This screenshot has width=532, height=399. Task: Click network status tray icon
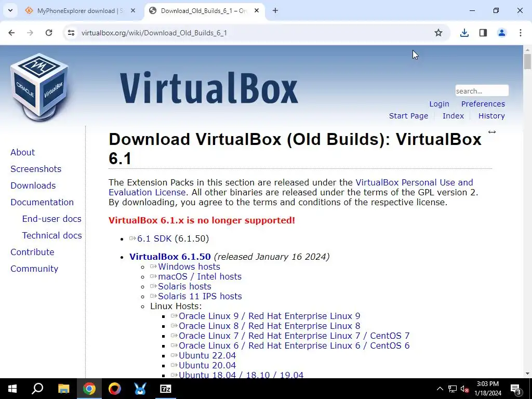click(453, 389)
